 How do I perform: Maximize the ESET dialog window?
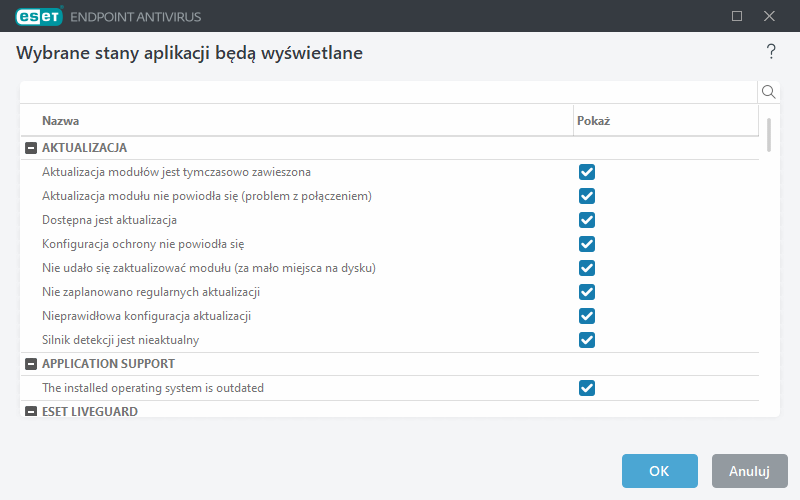point(737,16)
